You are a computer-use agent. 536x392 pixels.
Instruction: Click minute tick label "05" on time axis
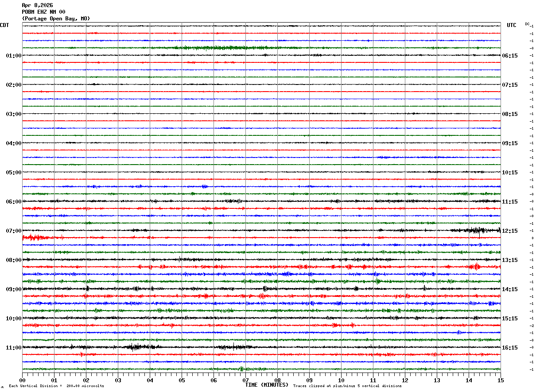(x=182, y=380)
